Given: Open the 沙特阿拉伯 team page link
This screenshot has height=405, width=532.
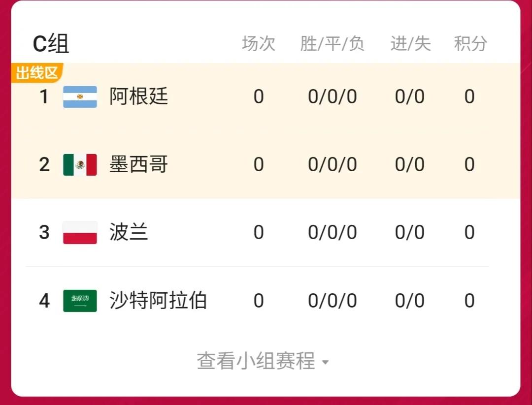Looking at the screenshot, I should pos(158,300).
